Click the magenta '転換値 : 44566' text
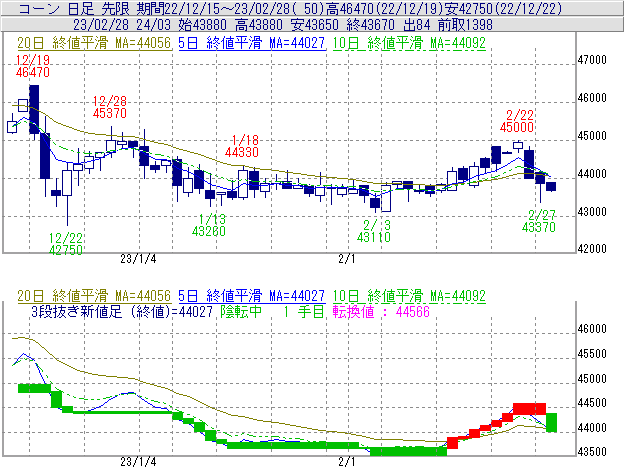The height and width of the screenshot is (475, 624). 381,311
